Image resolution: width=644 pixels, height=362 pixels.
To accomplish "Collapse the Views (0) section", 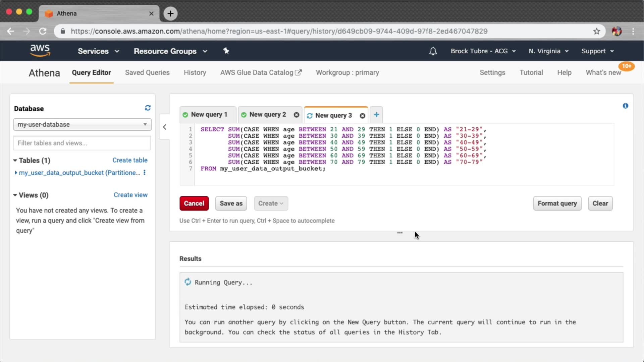I will [15, 195].
